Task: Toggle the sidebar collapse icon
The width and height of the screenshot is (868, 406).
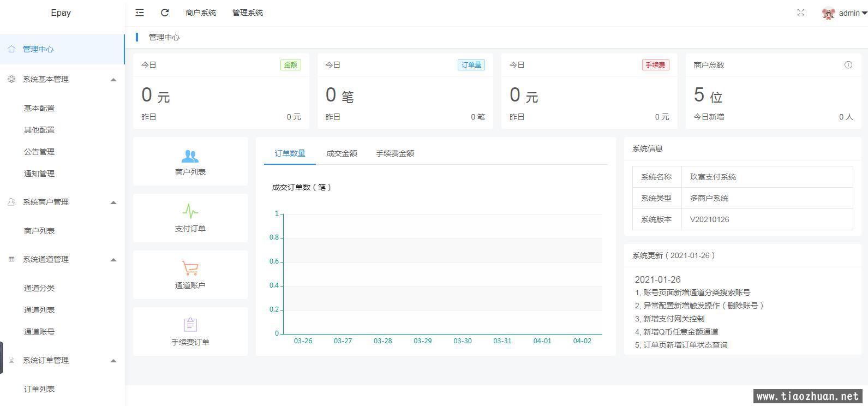Action: click(140, 13)
